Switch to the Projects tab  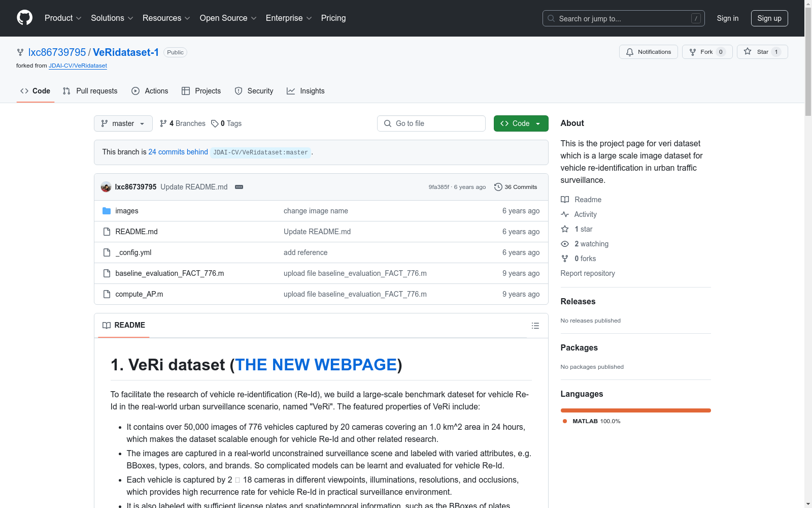pyautogui.click(x=201, y=91)
